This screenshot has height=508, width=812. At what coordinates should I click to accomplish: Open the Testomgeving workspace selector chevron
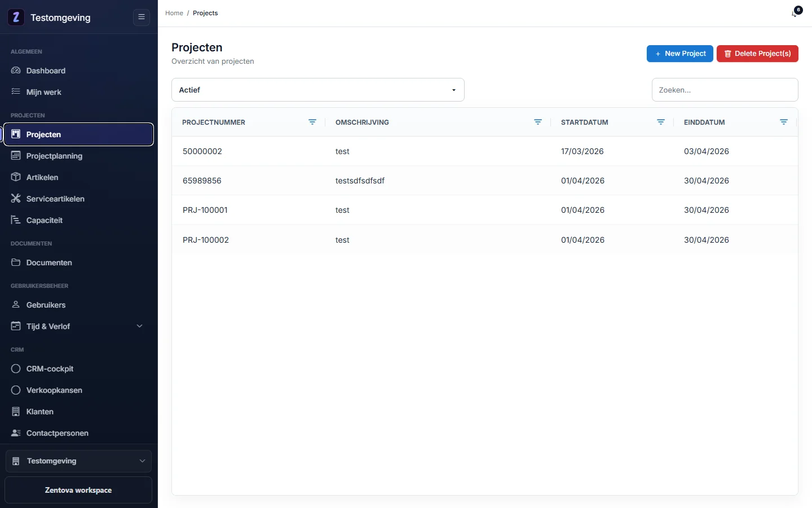point(142,461)
